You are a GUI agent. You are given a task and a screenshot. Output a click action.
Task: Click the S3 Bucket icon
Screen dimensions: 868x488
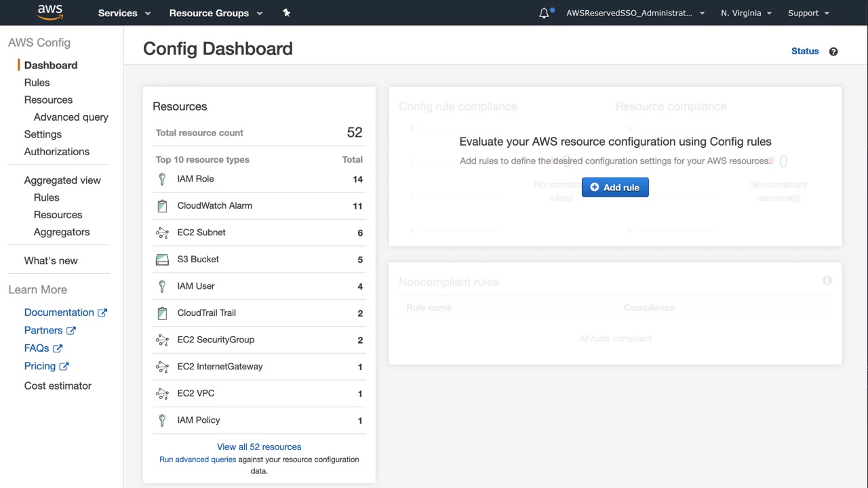coord(162,260)
